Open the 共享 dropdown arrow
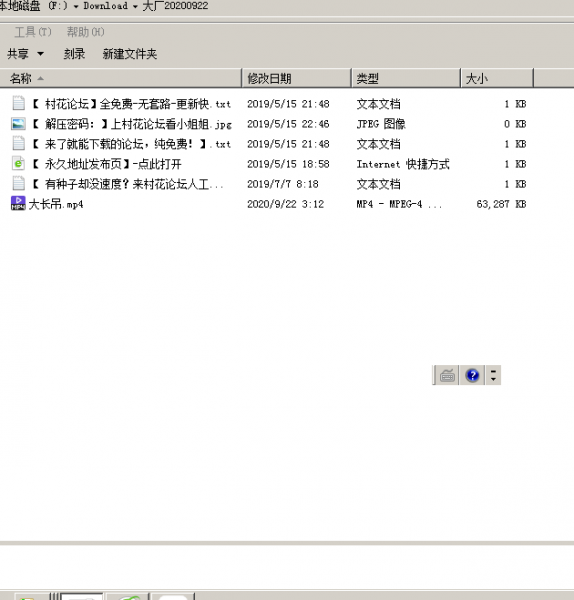574x600 pixels. click(40, 54)
